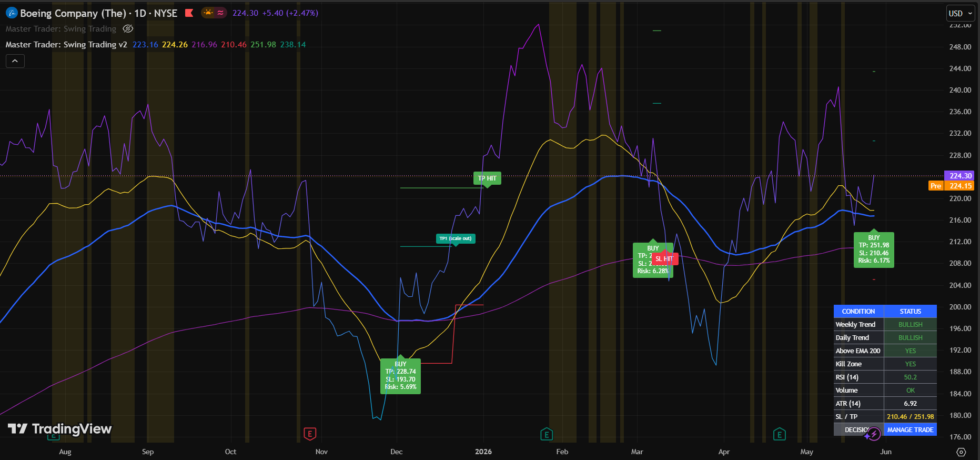Image resolution: width=980 pixels, height=460 pixels.
Task: Click the Jun label on time axis
Action: point(886,452)
